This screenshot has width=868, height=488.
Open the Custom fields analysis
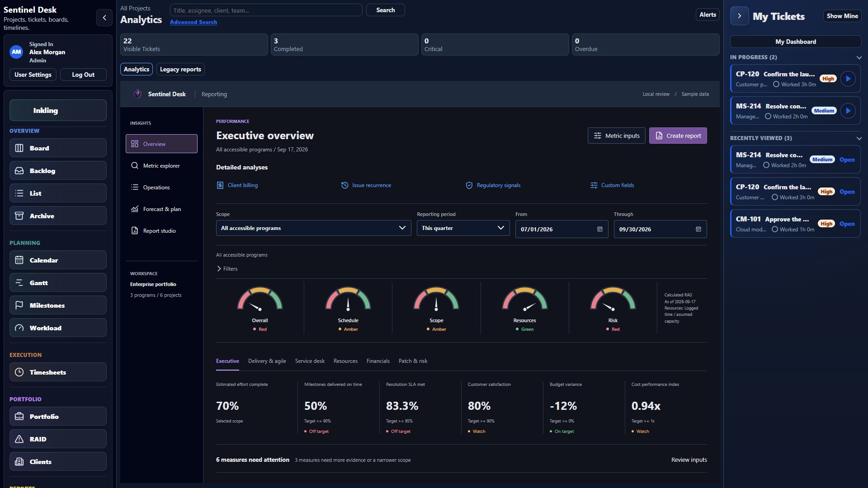point(612,185)
